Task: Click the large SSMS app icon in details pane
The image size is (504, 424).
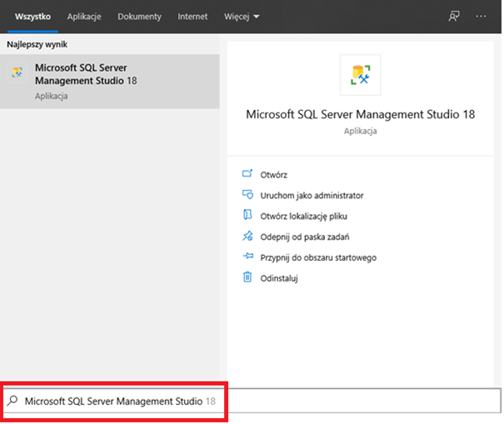Action: (361, 75)
